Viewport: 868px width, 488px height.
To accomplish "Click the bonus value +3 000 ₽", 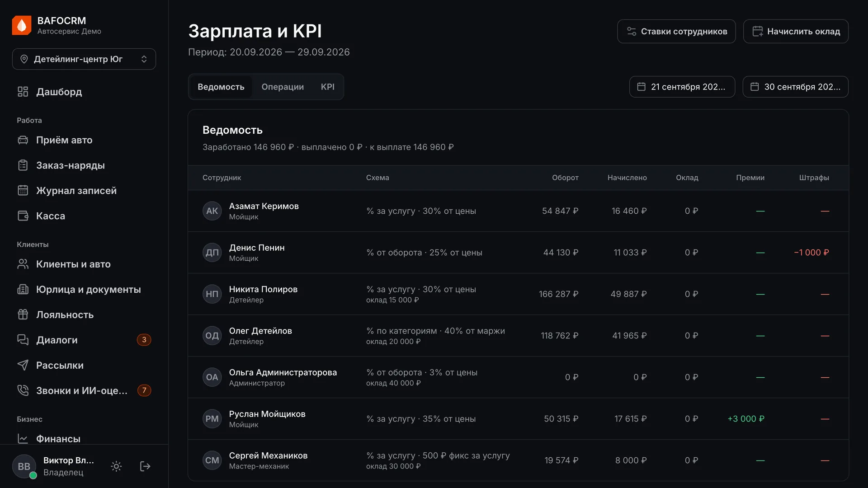I will coord(746,419).
